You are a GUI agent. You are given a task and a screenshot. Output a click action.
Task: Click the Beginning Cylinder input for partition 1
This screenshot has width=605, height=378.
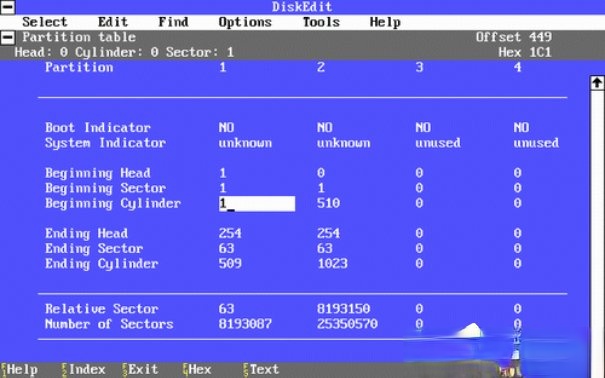click(x=257, y=204)
